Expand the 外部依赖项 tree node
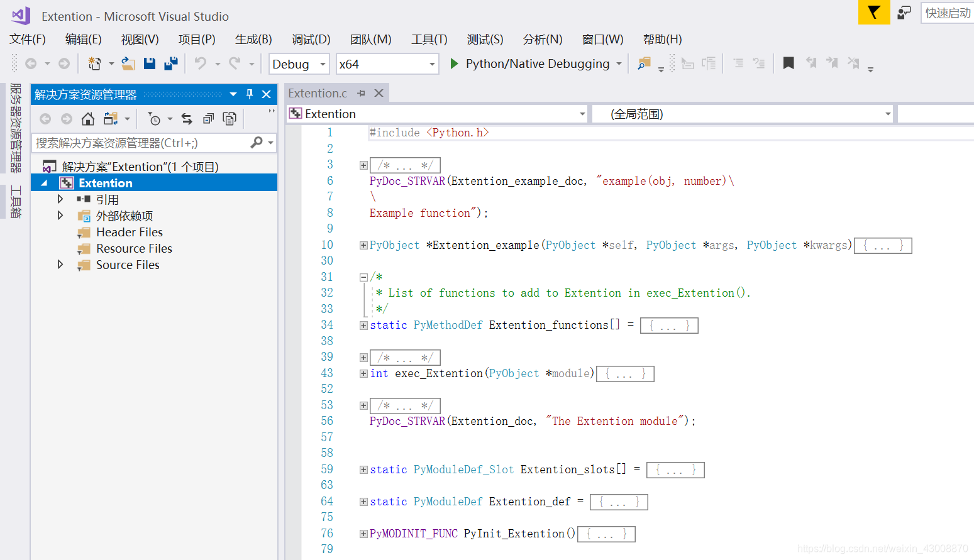Viewport: 974px width, 560px height. coord(60,216)
